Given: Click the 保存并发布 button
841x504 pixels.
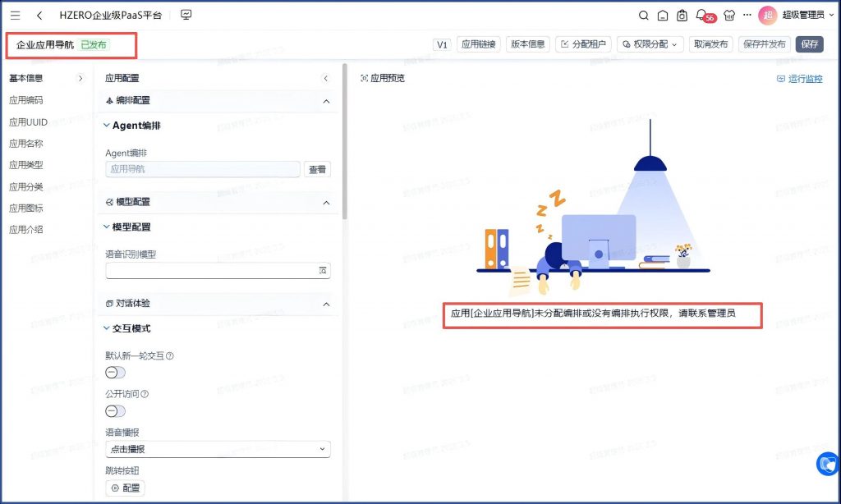Looking at the screenshot, I should click(x=764, y=44).
